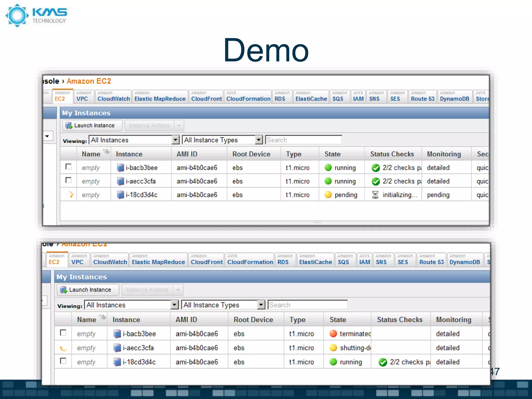Open left sidebar region dropdown in top console
The image size is (532, 399).
click(x=48, y=136)
